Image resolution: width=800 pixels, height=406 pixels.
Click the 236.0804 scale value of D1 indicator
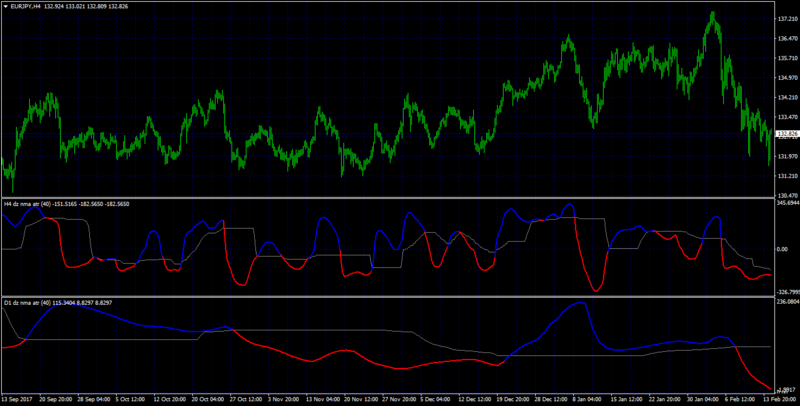[788, 302]
